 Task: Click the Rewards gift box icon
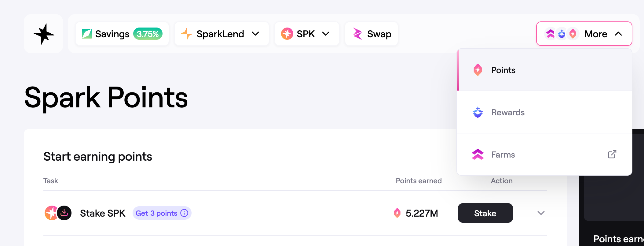478,112
